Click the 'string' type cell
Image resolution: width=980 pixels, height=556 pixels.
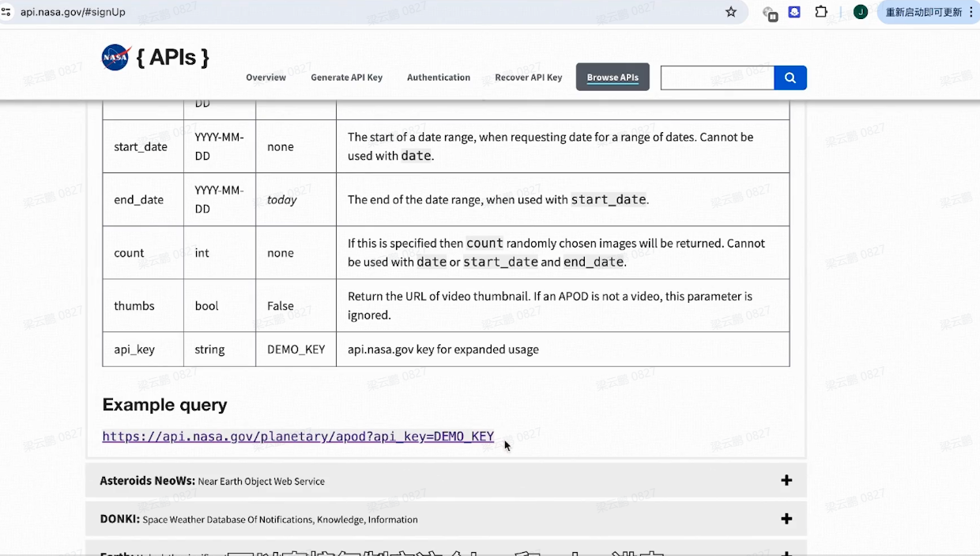click(220, 350)
